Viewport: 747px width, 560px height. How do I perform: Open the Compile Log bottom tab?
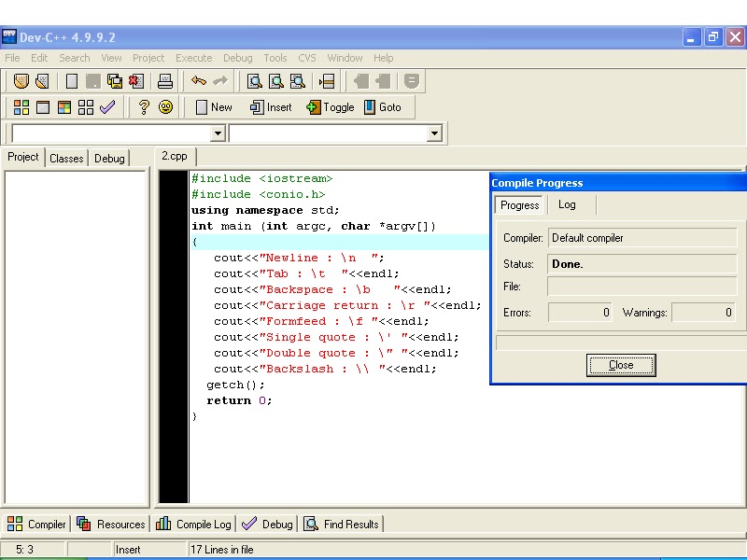click(193, 525)
